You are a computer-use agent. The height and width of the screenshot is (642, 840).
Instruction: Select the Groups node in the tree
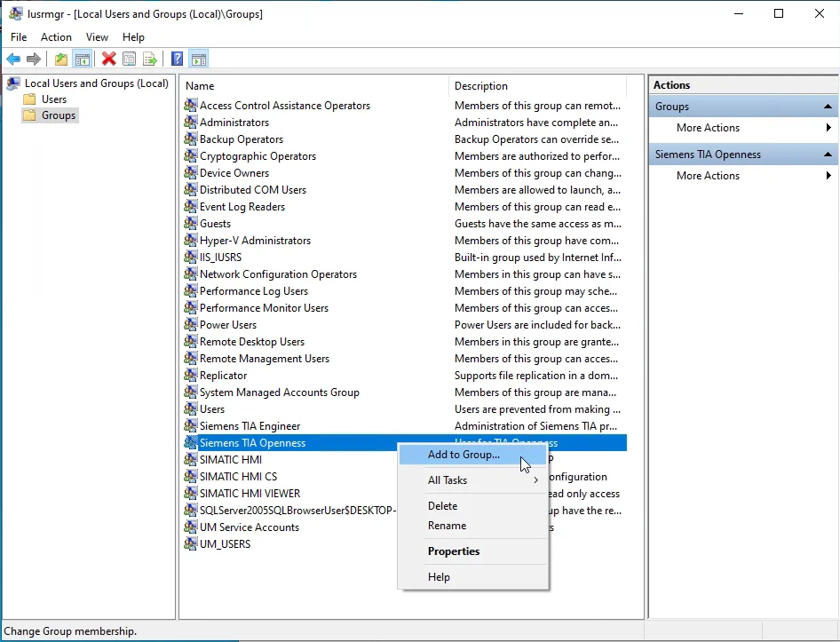(x=59, y=115)
